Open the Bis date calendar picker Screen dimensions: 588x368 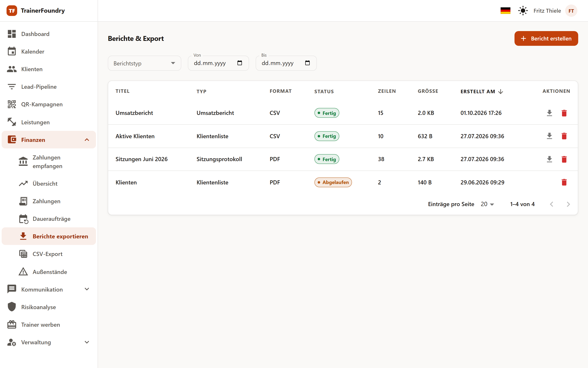(x=307, y=63)
